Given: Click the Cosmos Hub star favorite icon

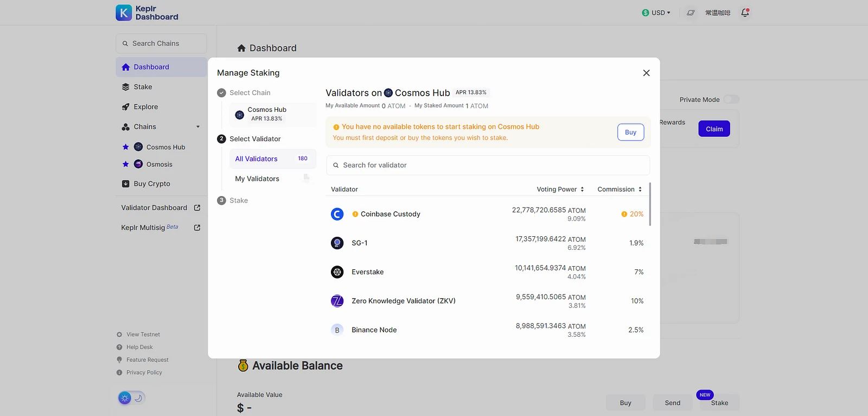Looking at the screenshot, I should (x=126, y=147).
